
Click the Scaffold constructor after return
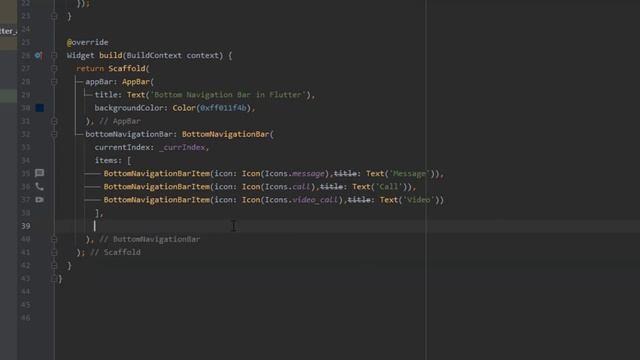(x=127, y=68)
